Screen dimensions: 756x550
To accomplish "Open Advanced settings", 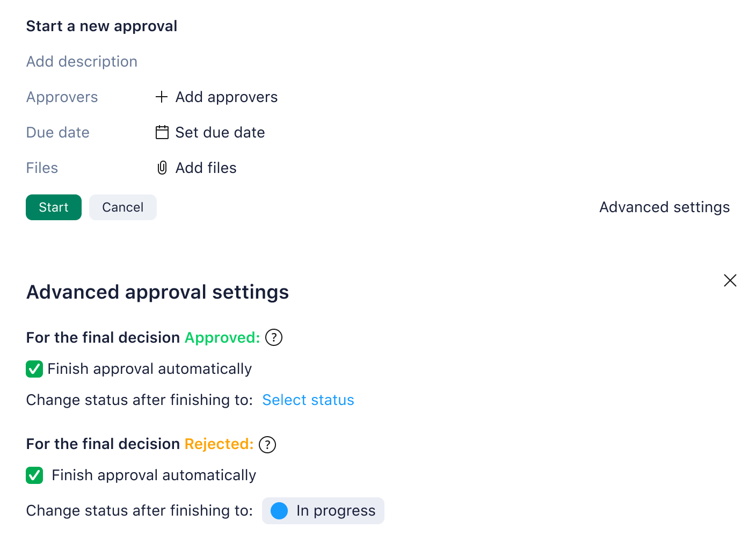I will [664, 207].
